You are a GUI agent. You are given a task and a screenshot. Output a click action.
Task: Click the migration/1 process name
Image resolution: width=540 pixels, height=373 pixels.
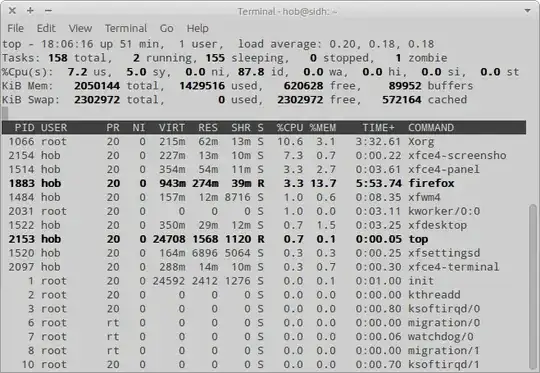tap(444, 351)
